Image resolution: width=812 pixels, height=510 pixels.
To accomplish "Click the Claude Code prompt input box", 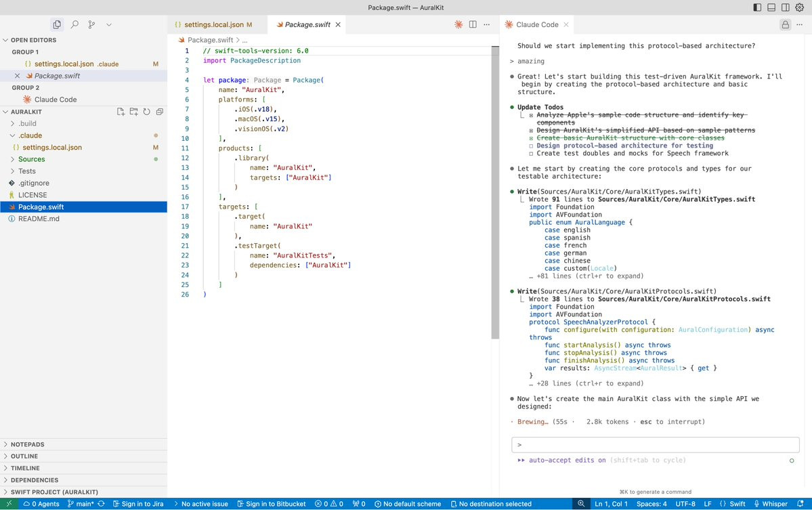I will [656, 445].
